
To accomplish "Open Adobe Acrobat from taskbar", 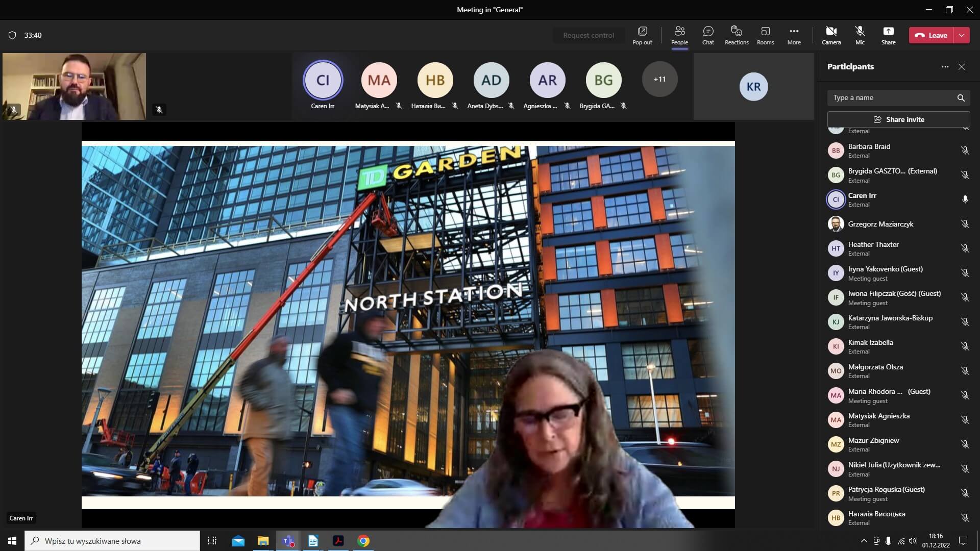I will [338, 541].
